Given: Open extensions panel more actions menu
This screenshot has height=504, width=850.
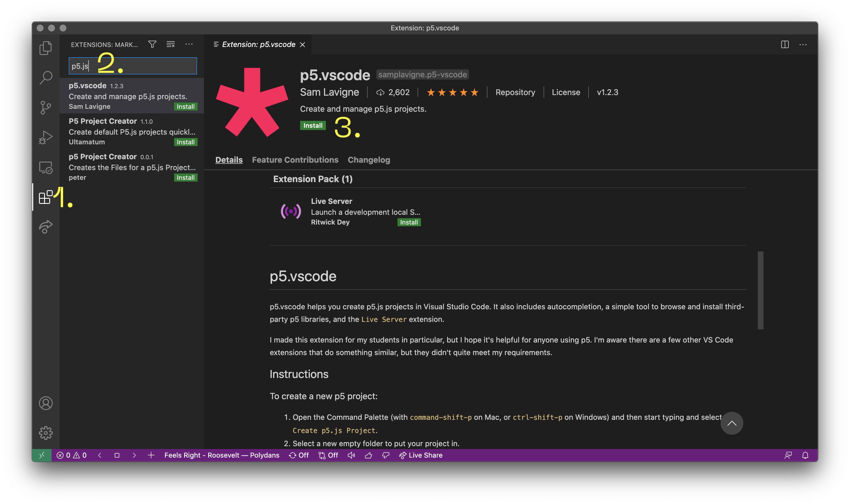Looking at the screenshot, I should click(189, 44).
